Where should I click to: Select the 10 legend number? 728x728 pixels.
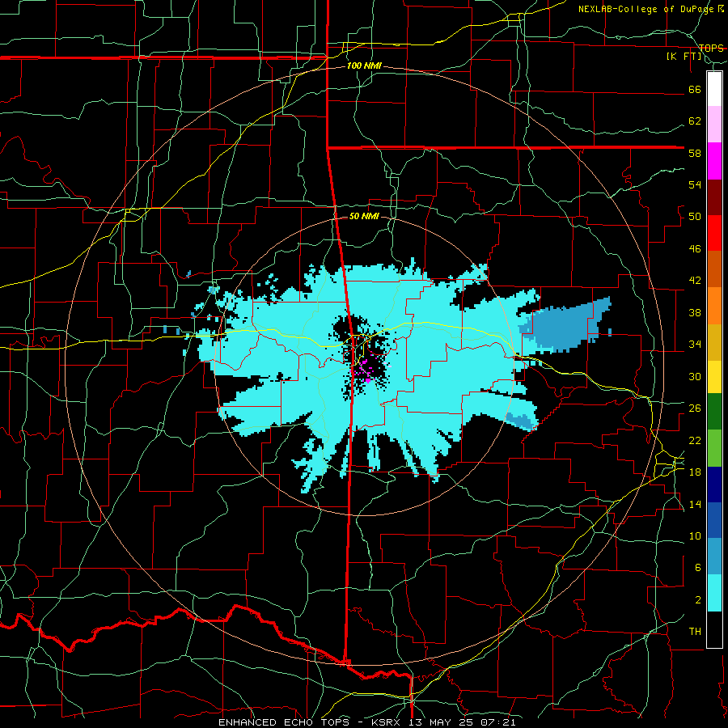click(695, 535)
